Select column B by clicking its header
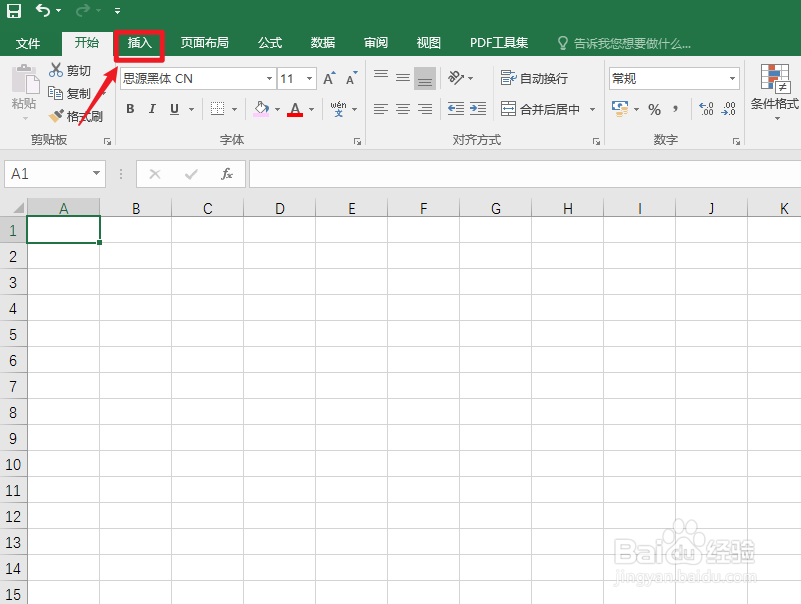The height and width of the screenshot is (604, 801). pos(135,207)
